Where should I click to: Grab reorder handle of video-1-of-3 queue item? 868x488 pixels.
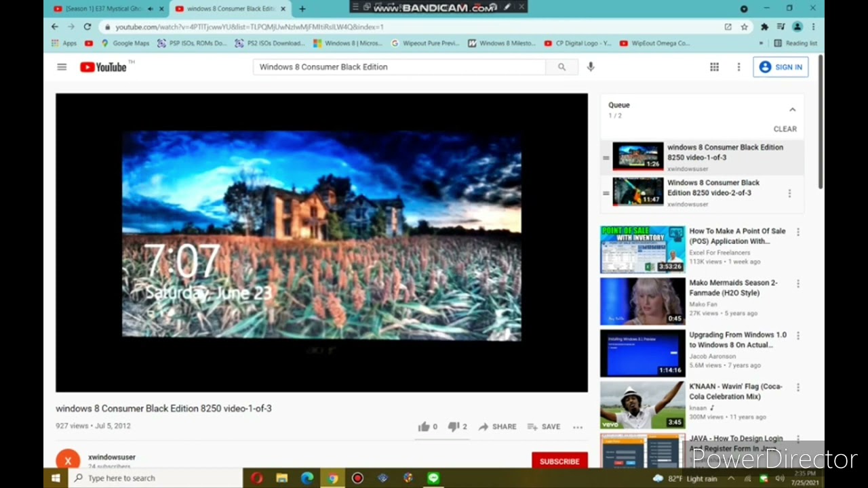606,158
